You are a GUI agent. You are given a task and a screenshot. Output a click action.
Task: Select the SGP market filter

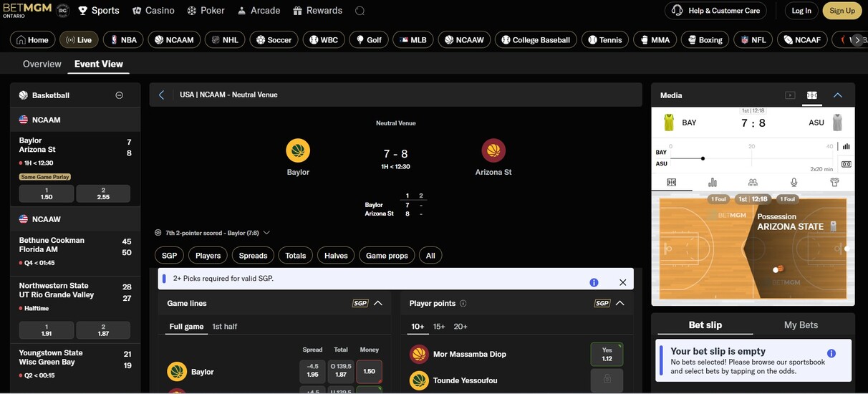169,255
